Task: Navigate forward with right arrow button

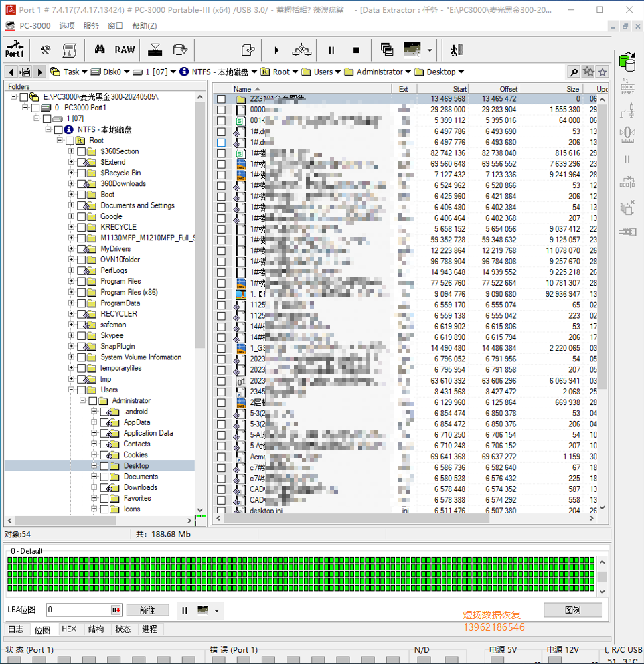Action: point(39,72)
